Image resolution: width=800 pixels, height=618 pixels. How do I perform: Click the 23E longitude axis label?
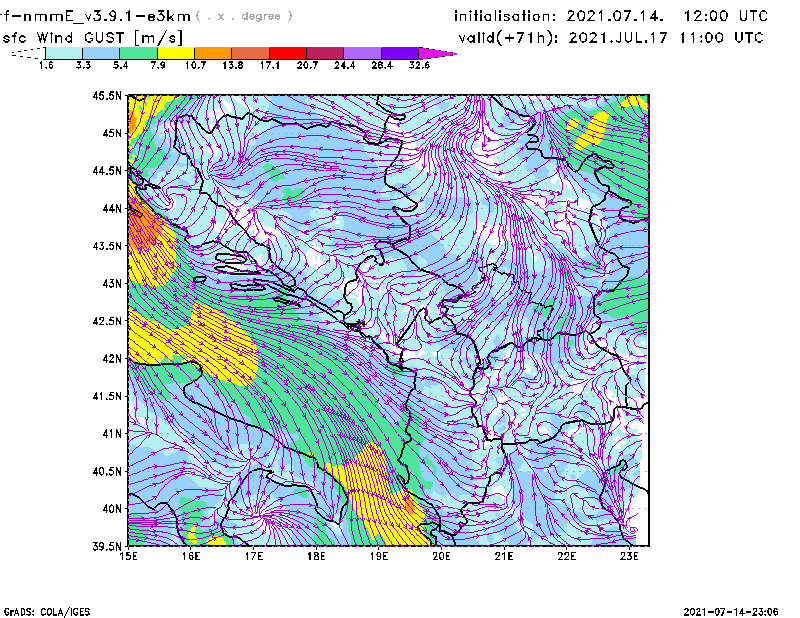tap(628, 558)
